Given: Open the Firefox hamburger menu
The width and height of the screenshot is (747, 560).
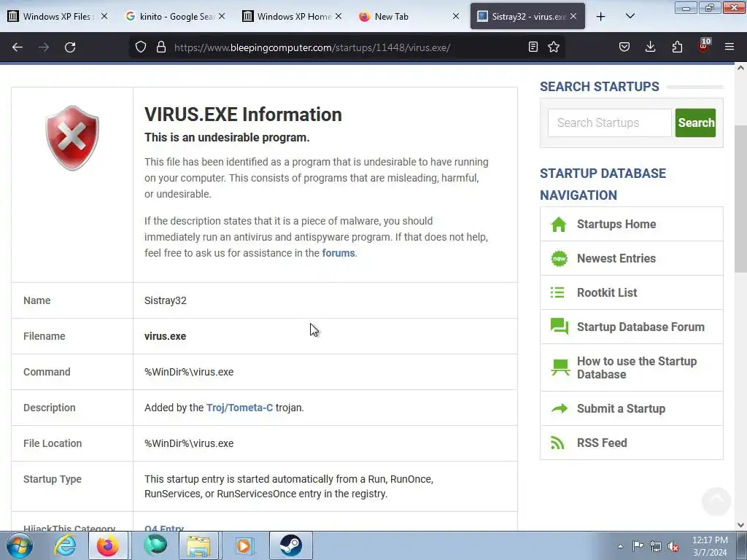Looking at the screenshot, I should (729, 47).
